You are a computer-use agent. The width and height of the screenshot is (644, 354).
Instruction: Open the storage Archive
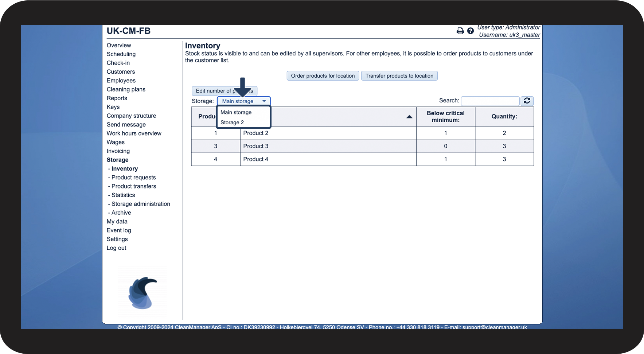coord(121,213)
